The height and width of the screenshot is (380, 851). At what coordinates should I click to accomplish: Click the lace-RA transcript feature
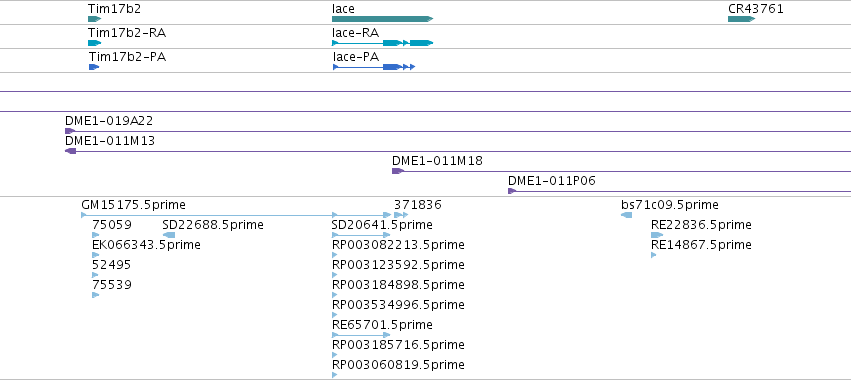[383, 43]
